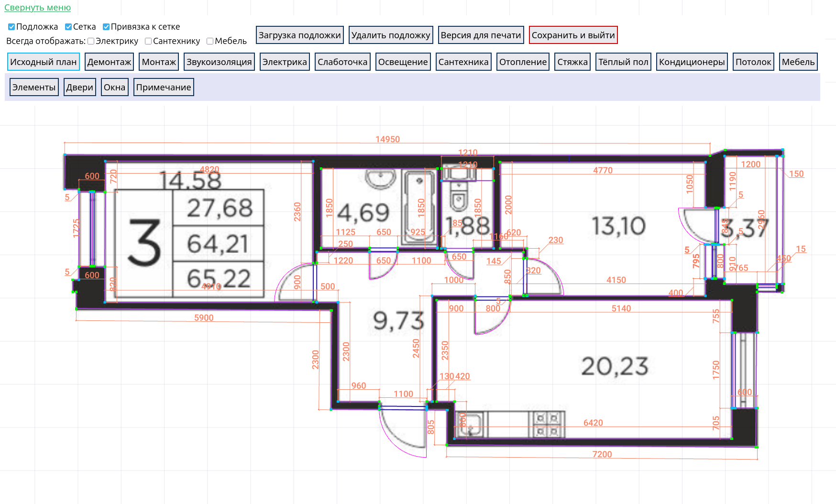Click the 5140 wall dimension label
This screenshot has width=836, height=504.
(x=621, y=308)
